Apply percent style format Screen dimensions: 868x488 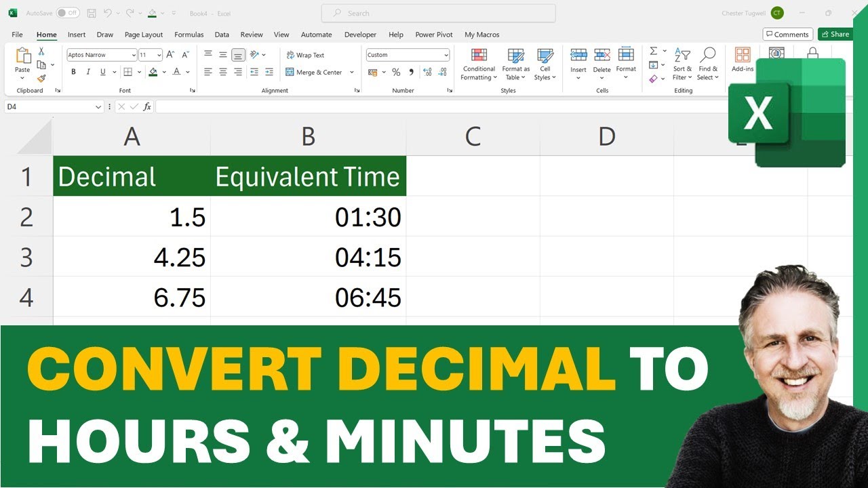point(396,72)
